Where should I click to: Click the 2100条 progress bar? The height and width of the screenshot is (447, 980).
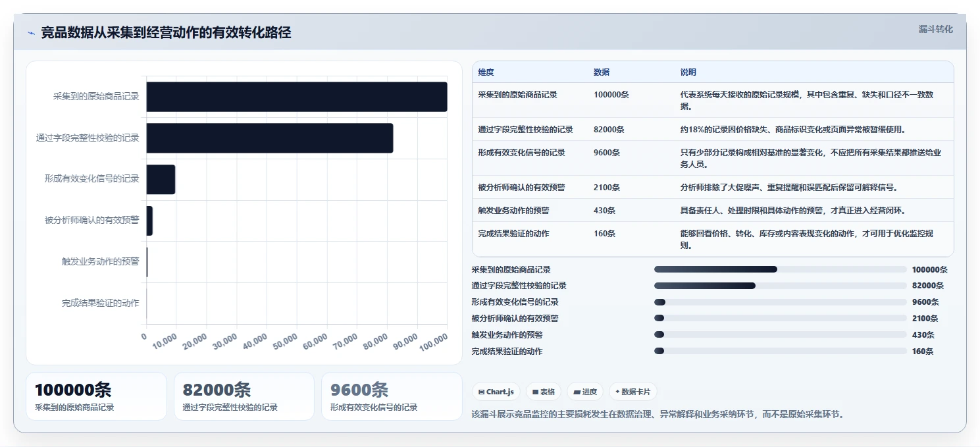(781, 319)
